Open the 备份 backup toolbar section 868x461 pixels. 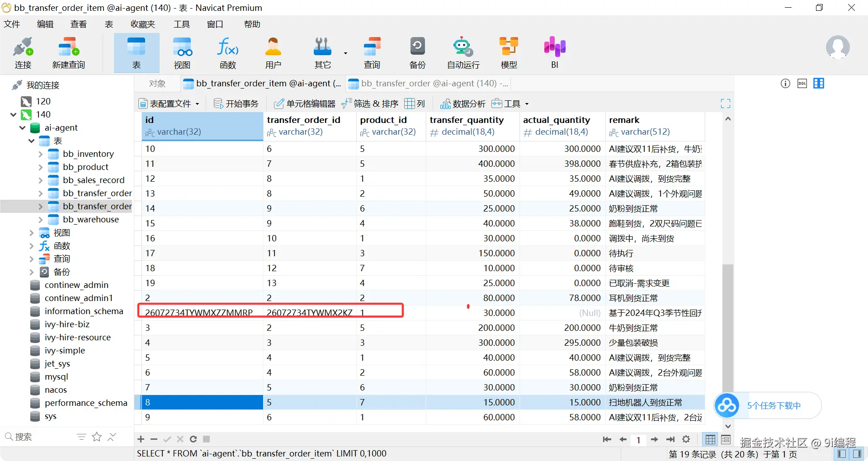point(417,53)
